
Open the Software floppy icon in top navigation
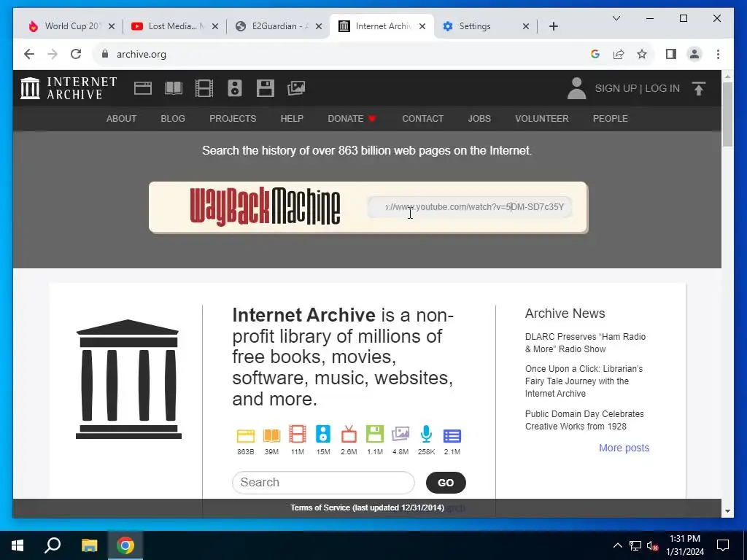[x=266, y=88]
